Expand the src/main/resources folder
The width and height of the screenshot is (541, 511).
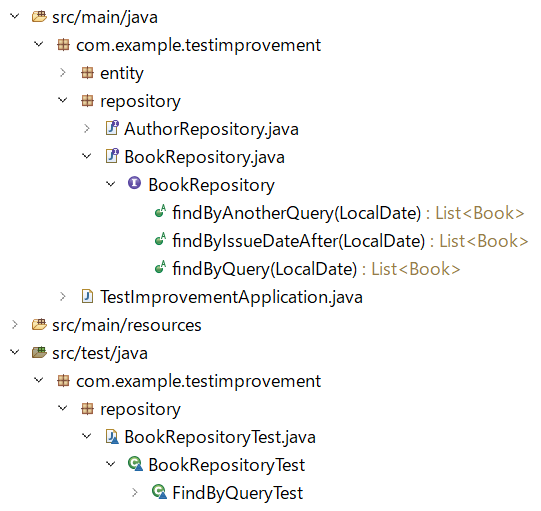tap(15, 324)
